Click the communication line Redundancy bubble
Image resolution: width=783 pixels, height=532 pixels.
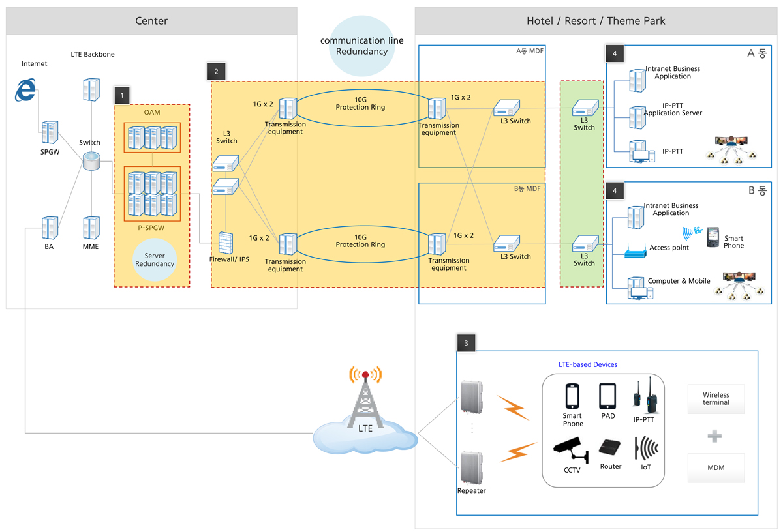(361, 46)
